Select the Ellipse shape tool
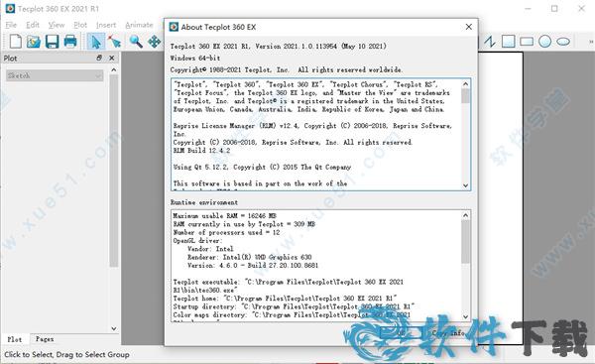The image size is (595, 364). pos(563,42)
